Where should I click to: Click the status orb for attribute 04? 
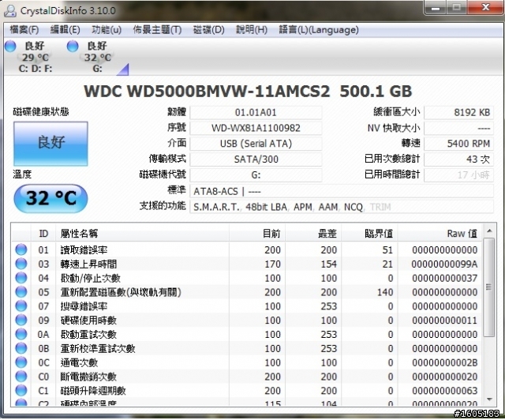pyautogui.click(x=21, y=278)
